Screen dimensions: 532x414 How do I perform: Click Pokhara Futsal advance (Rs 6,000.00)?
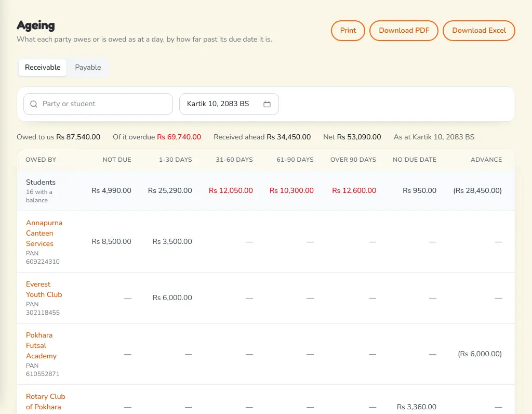point(480,354)
